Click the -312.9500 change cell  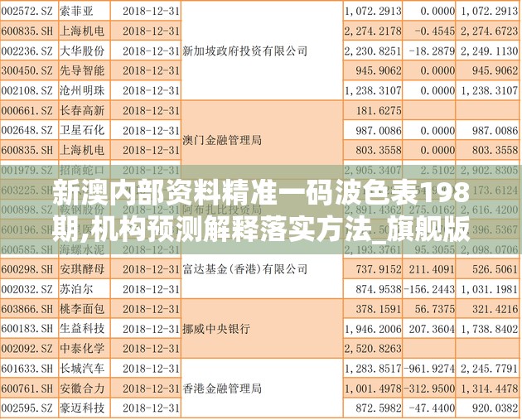[x=429, y=389]
